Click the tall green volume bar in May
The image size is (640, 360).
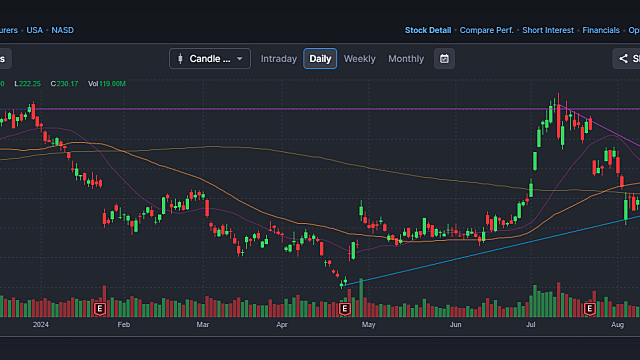pos(361,298)
